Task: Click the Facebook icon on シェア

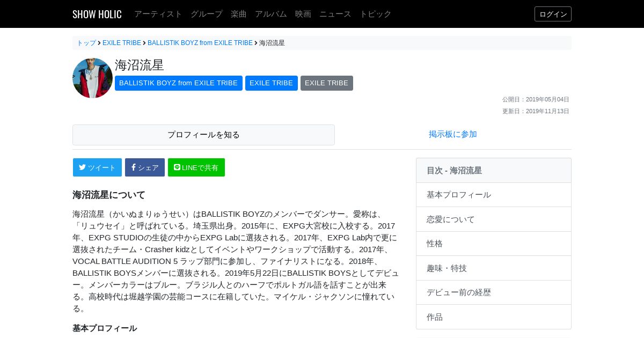Action: point(134,167)
